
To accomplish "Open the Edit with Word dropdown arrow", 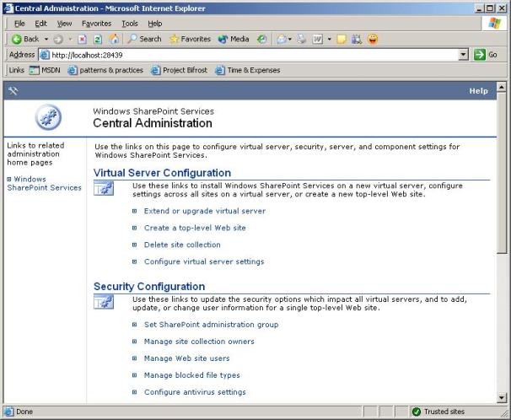I will pyautogui.click(x=329, y=40).
